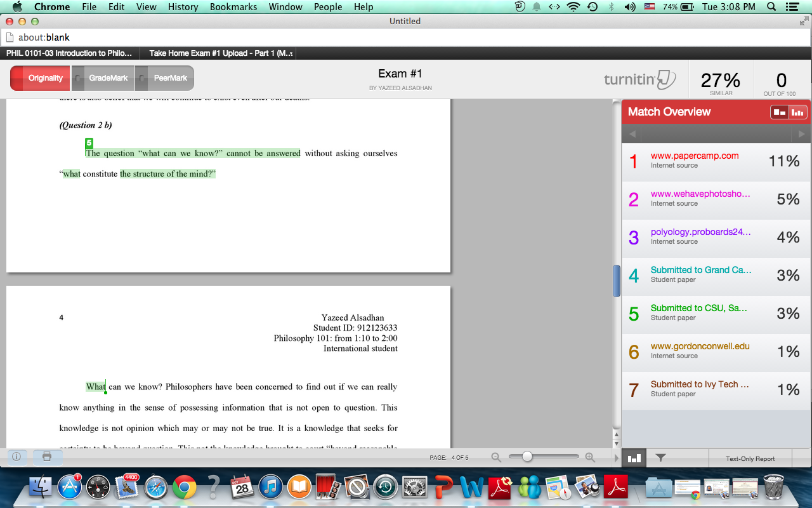Open the document info icon
Screen dimensions: 812x508
pyautogui.click(x=16, y=457)
